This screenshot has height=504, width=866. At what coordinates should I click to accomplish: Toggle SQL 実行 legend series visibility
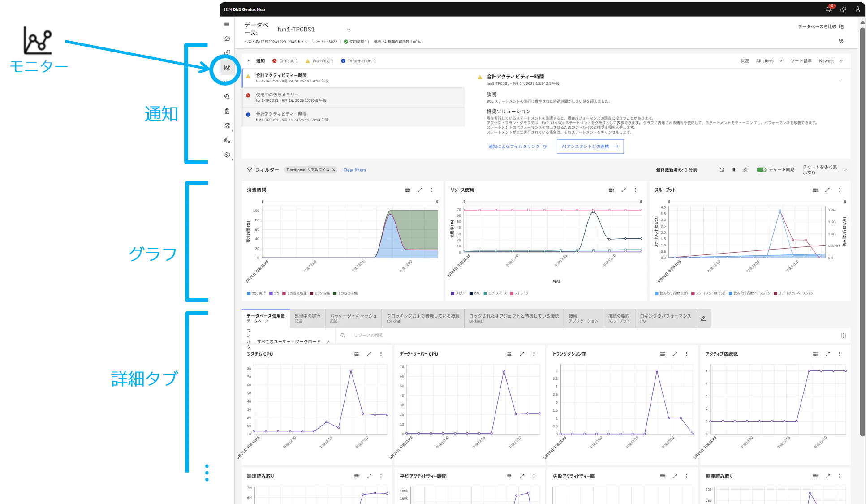(256, 293)
